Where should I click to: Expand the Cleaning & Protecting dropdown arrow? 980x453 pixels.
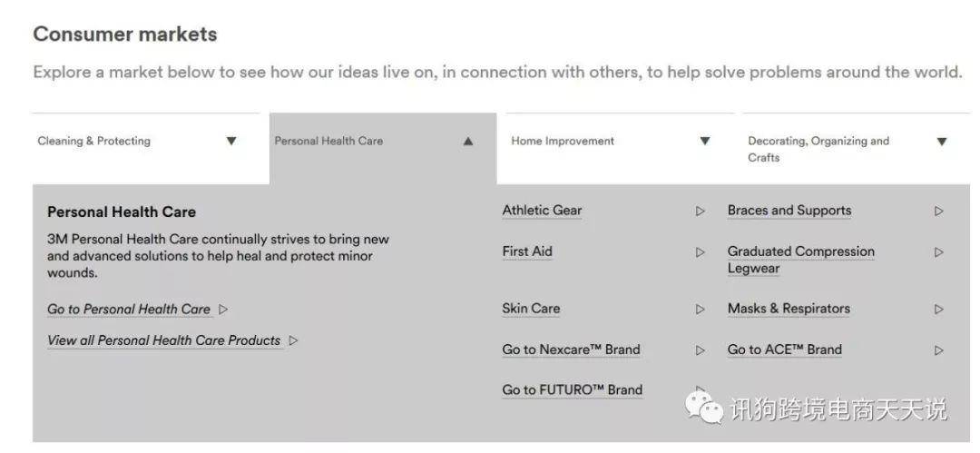(231, 142)
